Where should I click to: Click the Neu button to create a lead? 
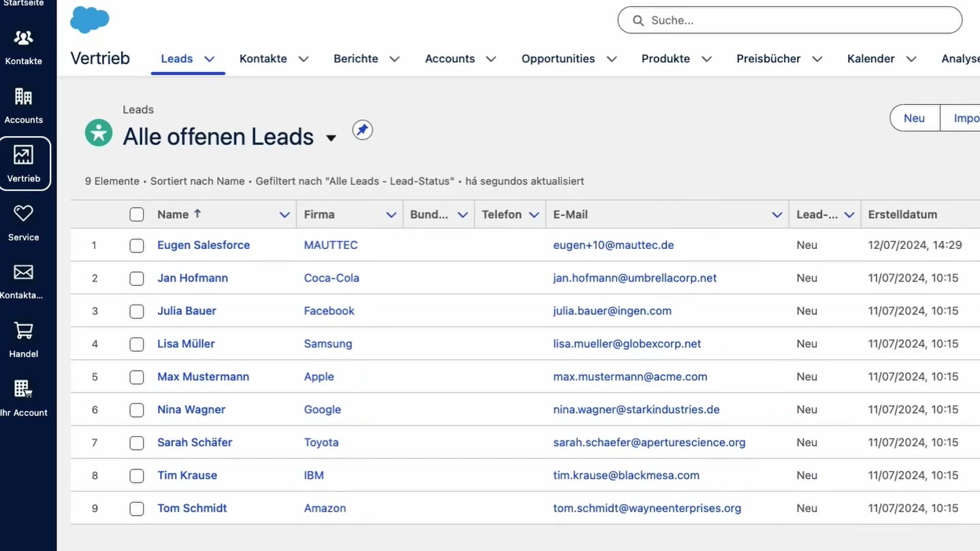point(914,118)
